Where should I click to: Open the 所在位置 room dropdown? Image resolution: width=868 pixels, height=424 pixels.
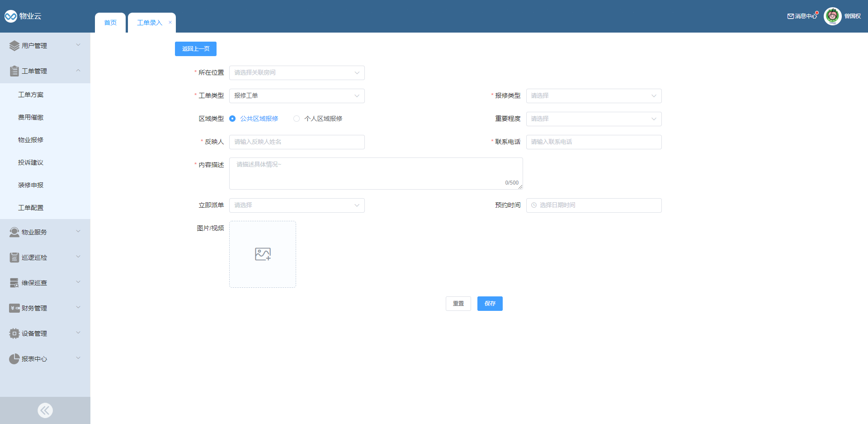297,73
